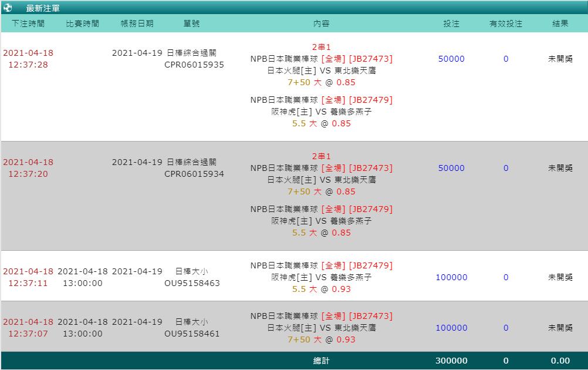Click the 投注 column header

pos(451,23)
